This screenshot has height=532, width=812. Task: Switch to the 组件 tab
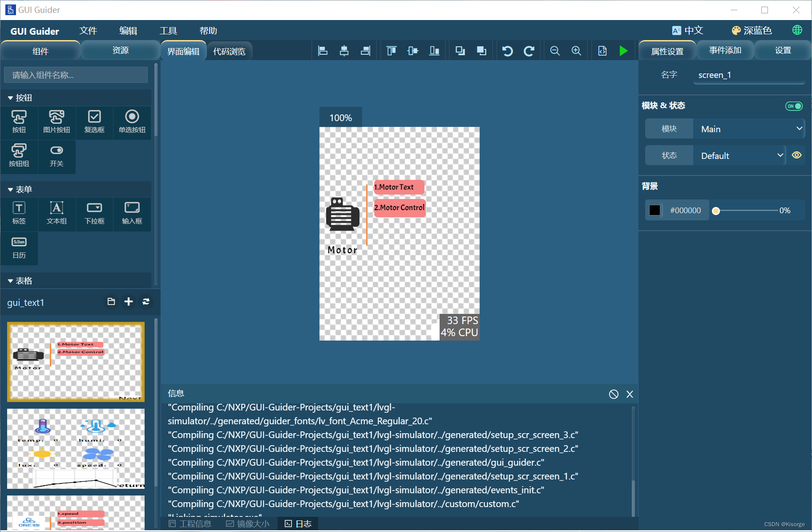point(40,51)
